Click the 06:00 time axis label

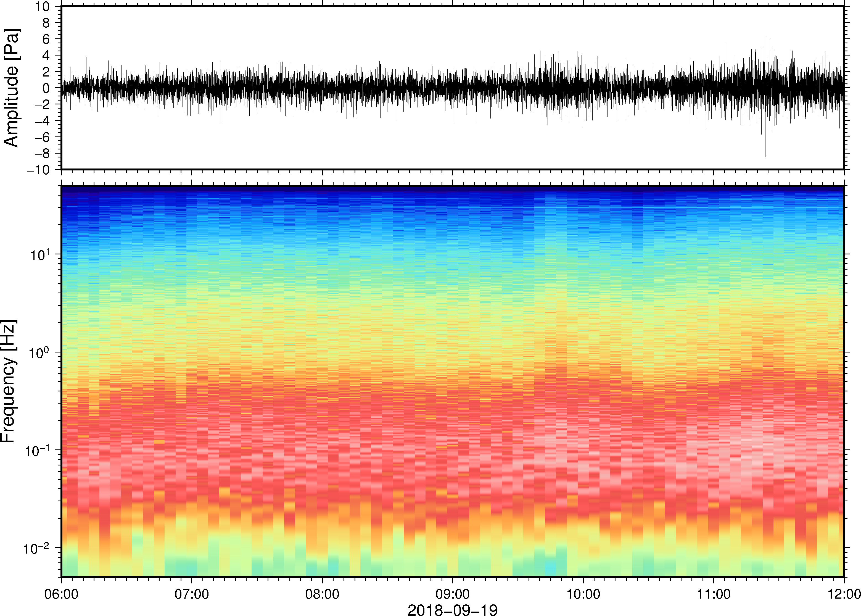(x=61, y=594)
